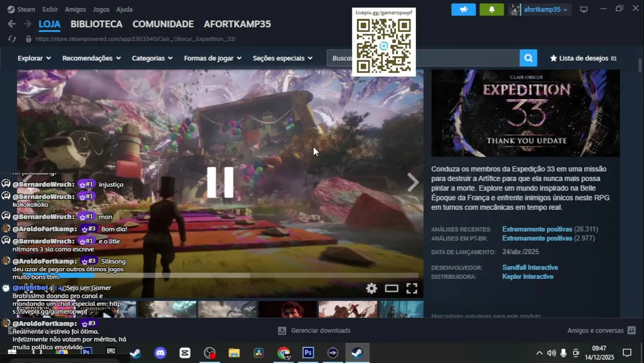Open Lista de desejos 81

[x=583, y=58]
